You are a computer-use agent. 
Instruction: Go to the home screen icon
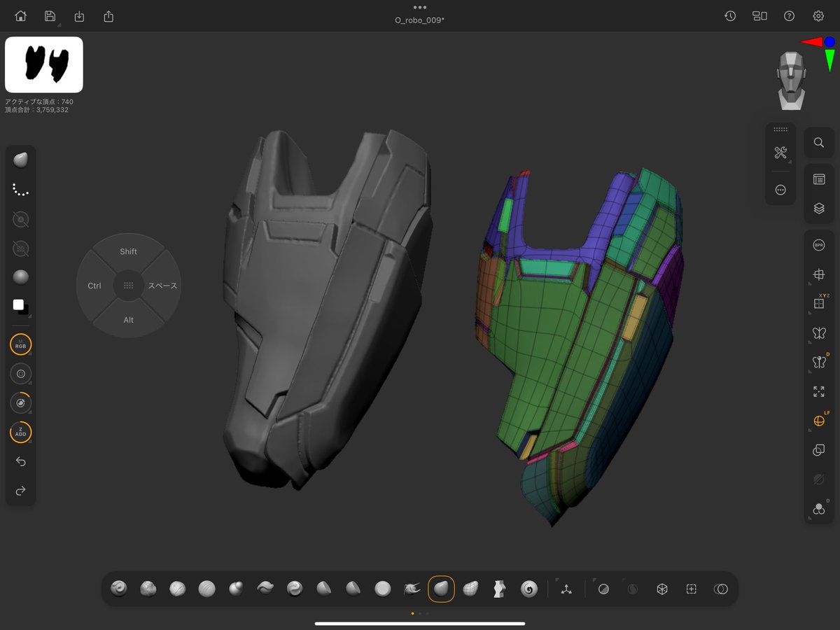point(21,16)
